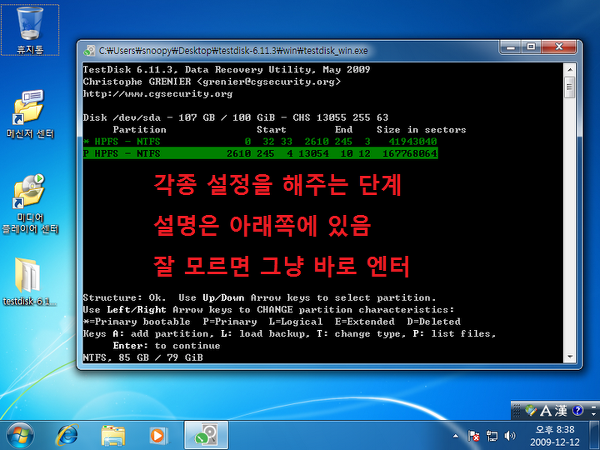This screenshot has width=600, height=450.
Task: Click the 'Keys A: add partition' help line
Action: 289,334
